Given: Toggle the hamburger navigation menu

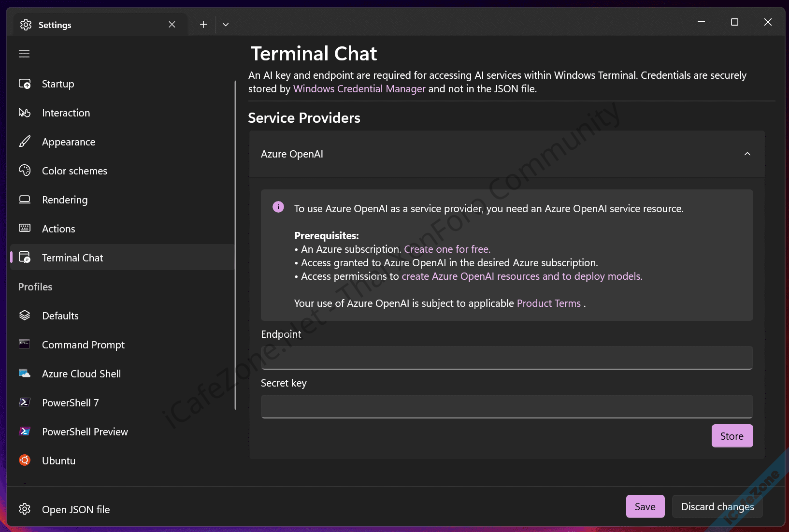Looking at the screenshot, I should pos(24,54).
